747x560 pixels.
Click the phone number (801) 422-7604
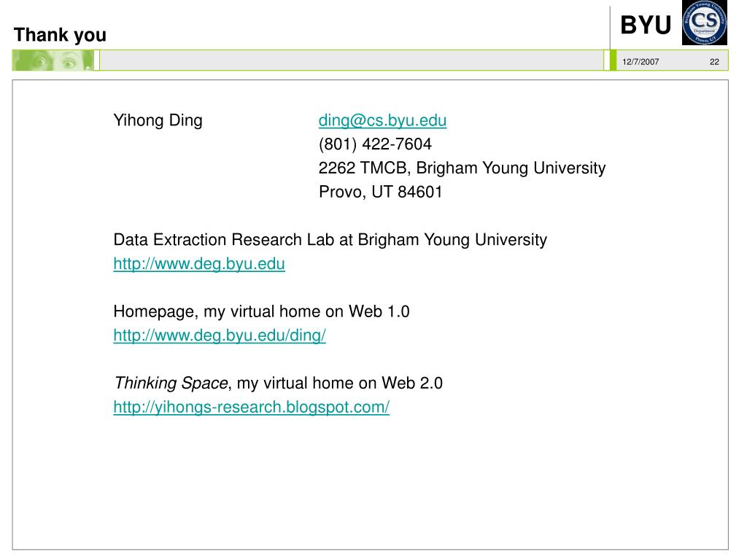coord(375,144)
